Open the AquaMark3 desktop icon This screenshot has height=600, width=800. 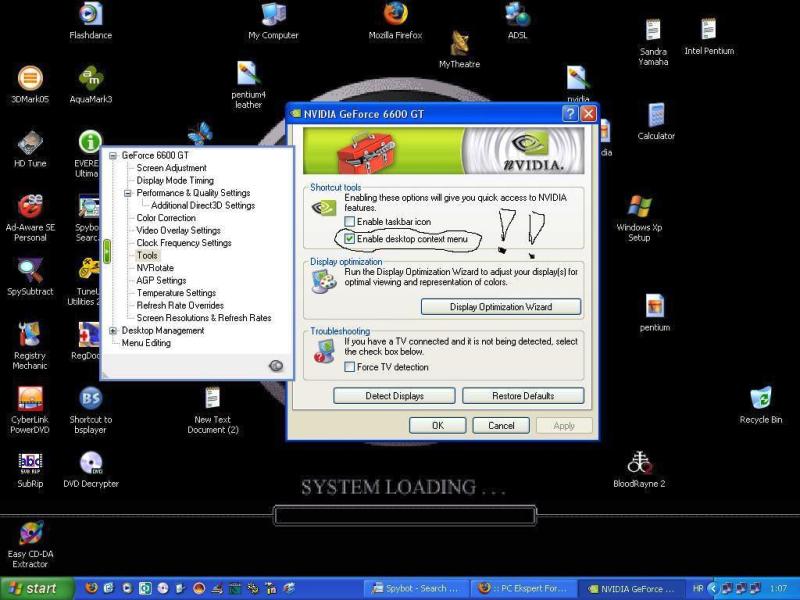pos(91,79)
